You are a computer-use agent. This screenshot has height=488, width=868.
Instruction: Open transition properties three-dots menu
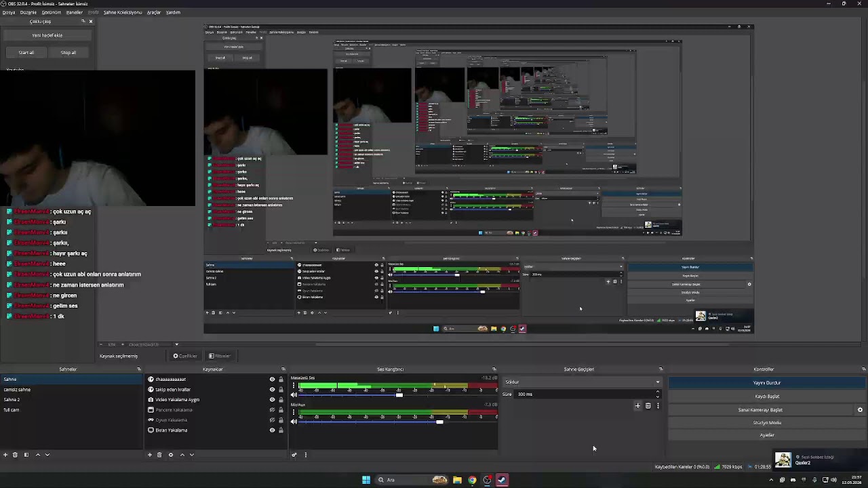click(658, 406)
